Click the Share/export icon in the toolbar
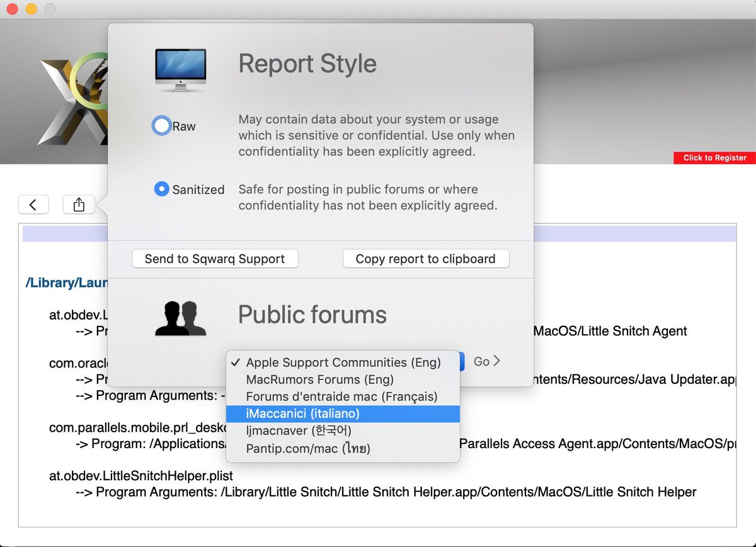This screenshot has width=756, height=547. tap(78, 204)
